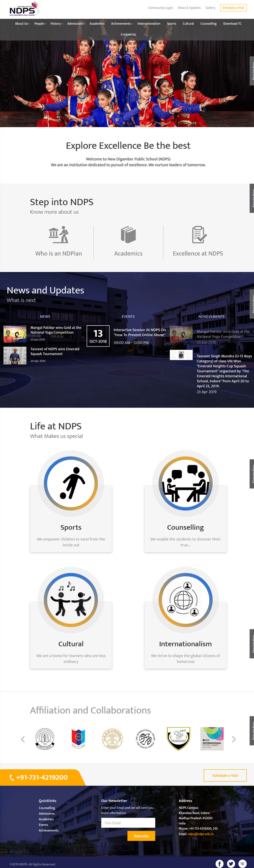Subscribe to the newsletter

pyautogui.click(x=141, y=836)
